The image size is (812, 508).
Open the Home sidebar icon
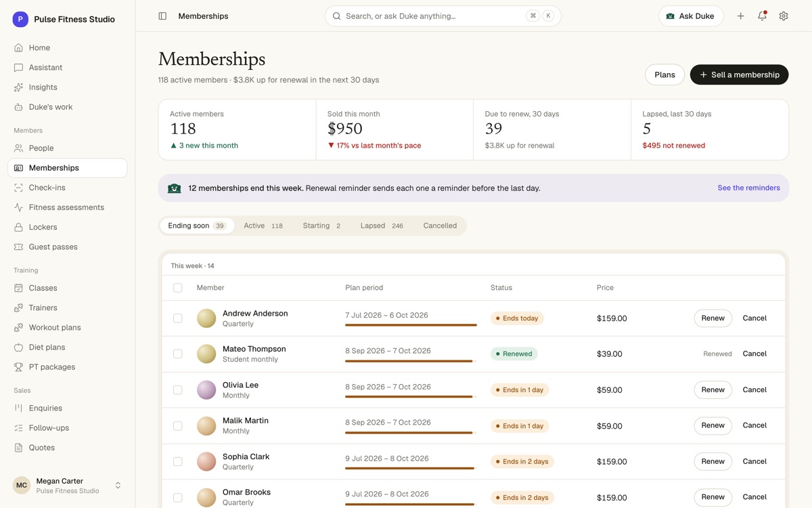click(x=18, y=48)
